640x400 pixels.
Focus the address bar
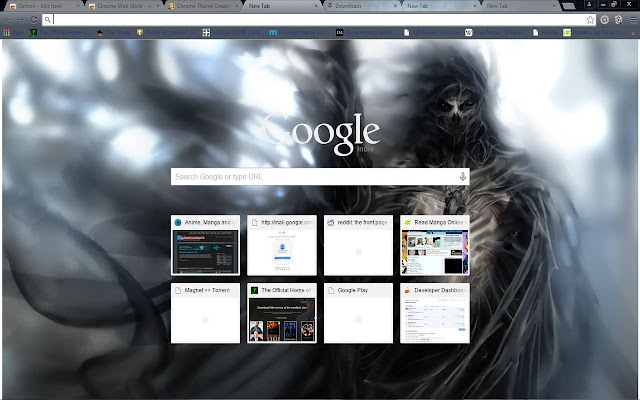coord(319,20)
